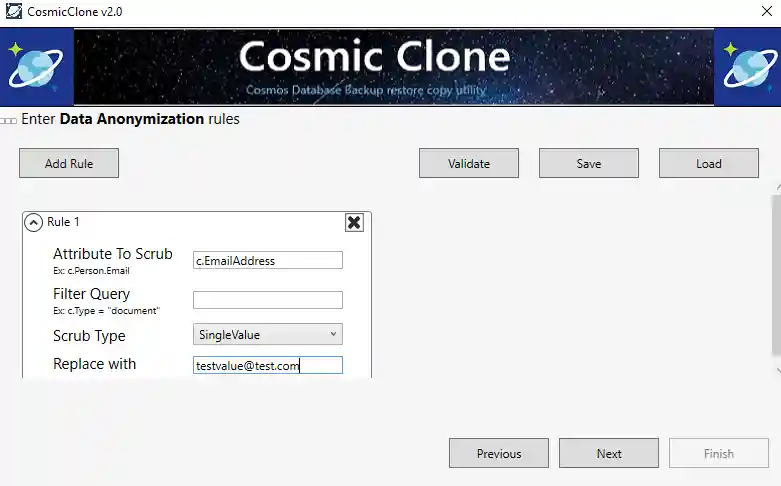This screenshot has width=781, height=486.
Task: Click the Attribute To Scrub input field
Action: (268, 260)
